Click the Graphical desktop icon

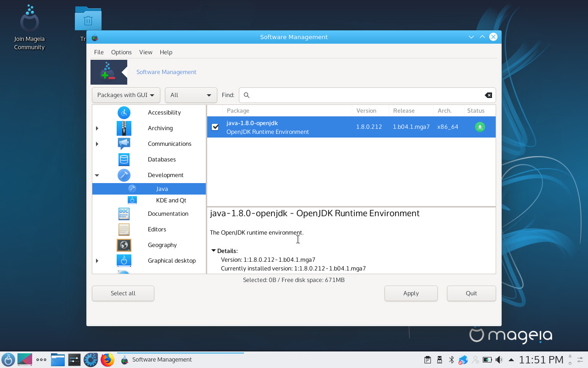pyautogui.click(x=124, y=261)
